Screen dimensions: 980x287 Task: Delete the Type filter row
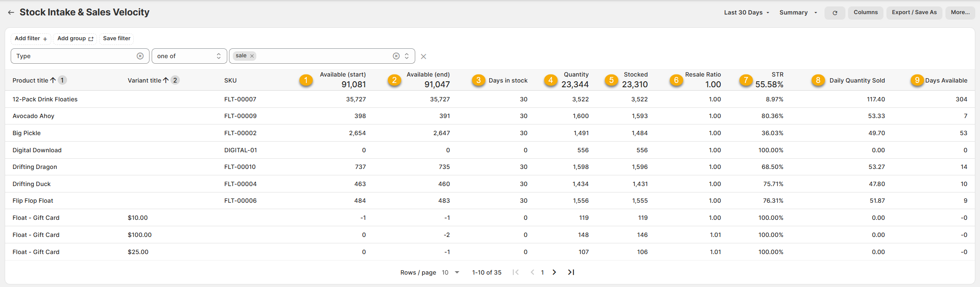click(x=423, y=56)
